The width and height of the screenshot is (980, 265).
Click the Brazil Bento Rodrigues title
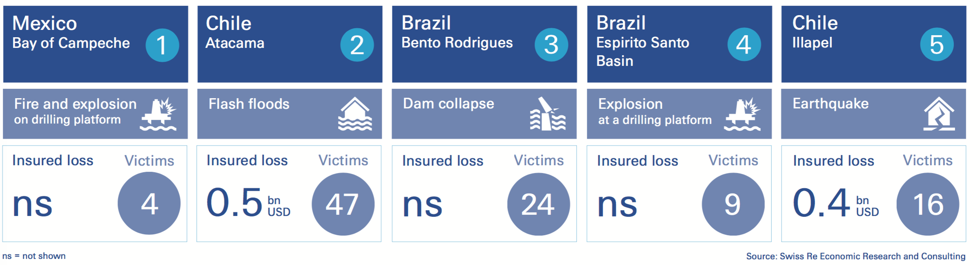coord(457,32)
